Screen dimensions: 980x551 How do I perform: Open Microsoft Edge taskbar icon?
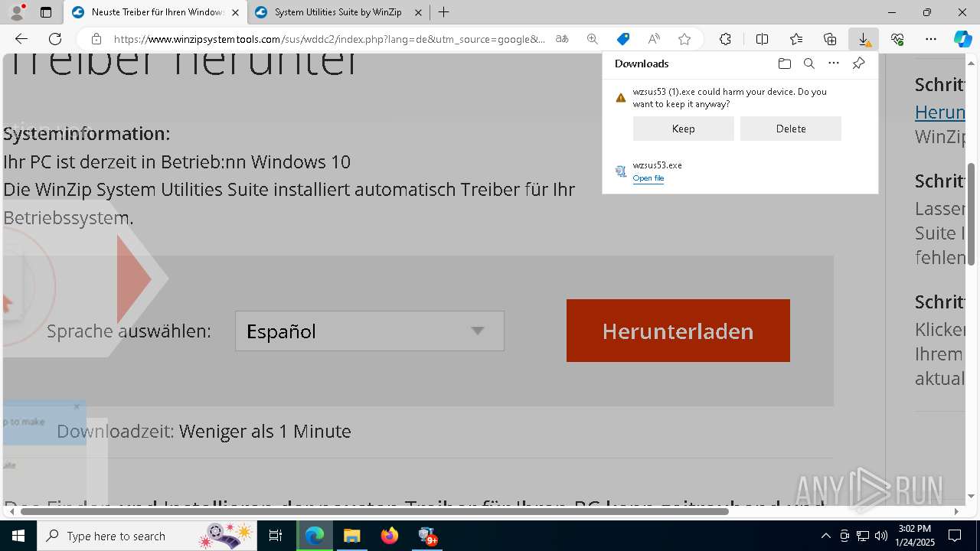(x=315, y=536)
